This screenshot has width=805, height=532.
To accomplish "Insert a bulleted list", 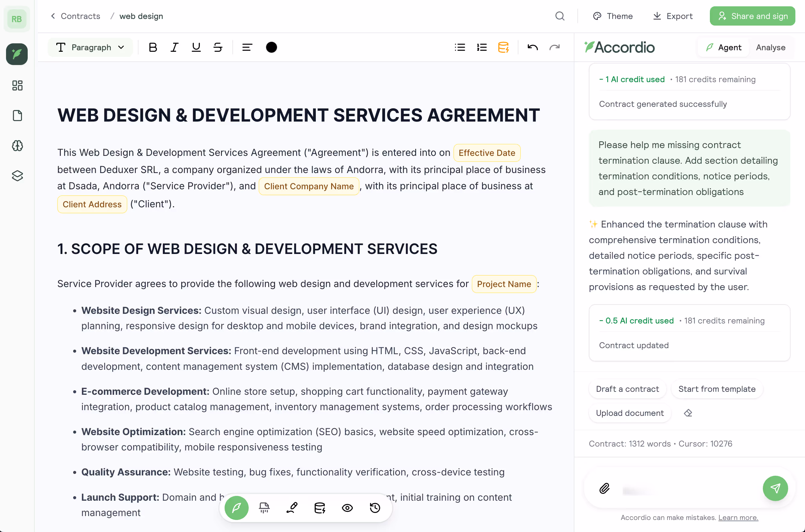I will pos(460,48).
